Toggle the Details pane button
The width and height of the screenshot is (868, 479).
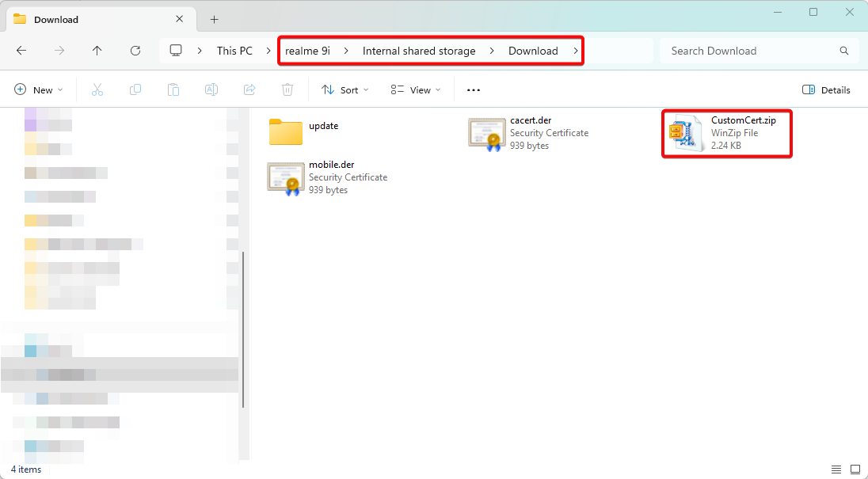click(x=826, y=90)
